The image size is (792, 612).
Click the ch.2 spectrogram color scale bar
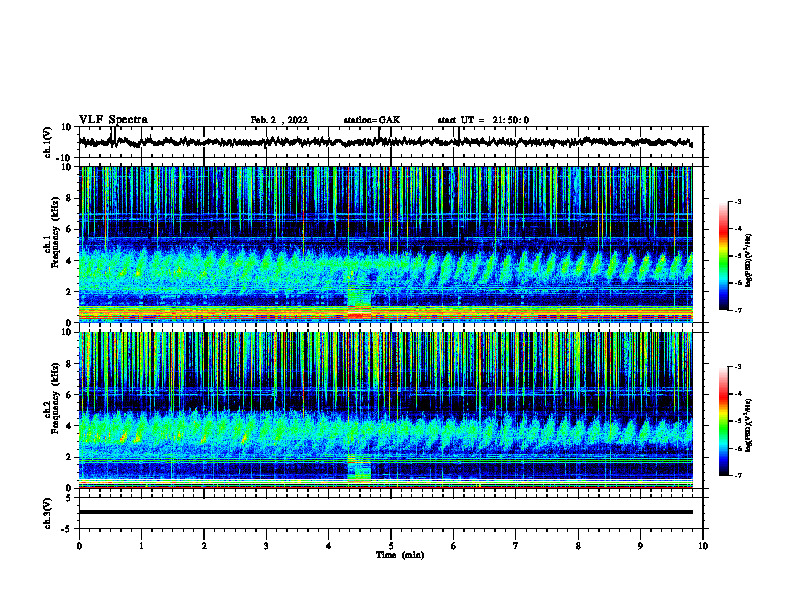click(x=723, y=421)
